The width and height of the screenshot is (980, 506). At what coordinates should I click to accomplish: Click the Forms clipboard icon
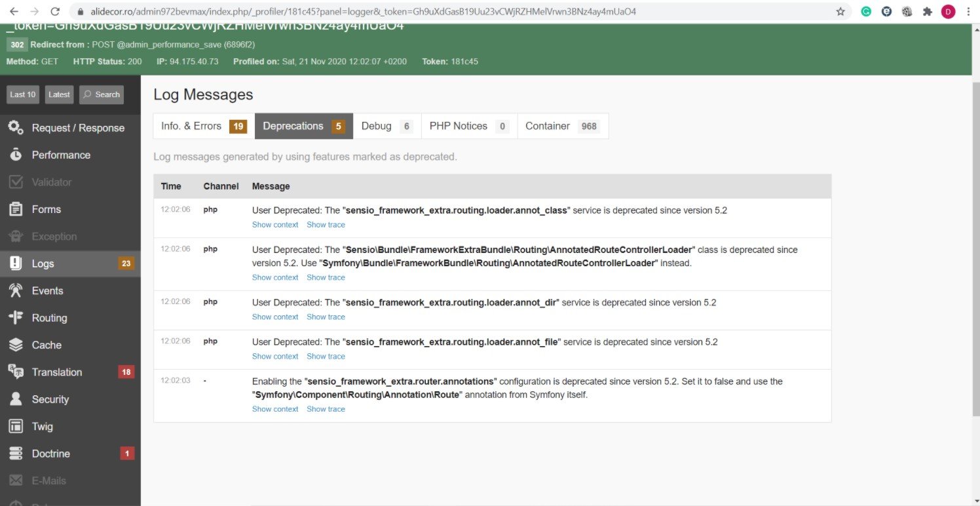click(x=16, y=209)
